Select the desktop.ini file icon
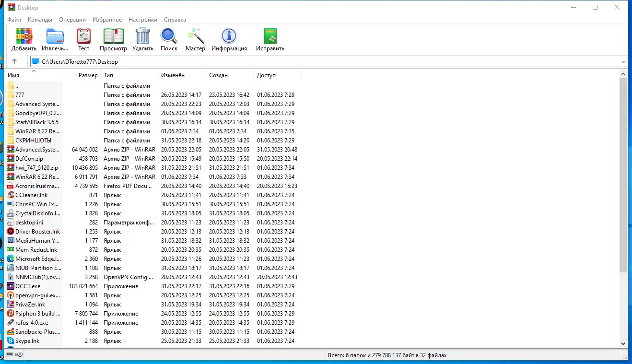Image resolution: width=632 pixels, height=364 pixels. [x=11, y=223]
